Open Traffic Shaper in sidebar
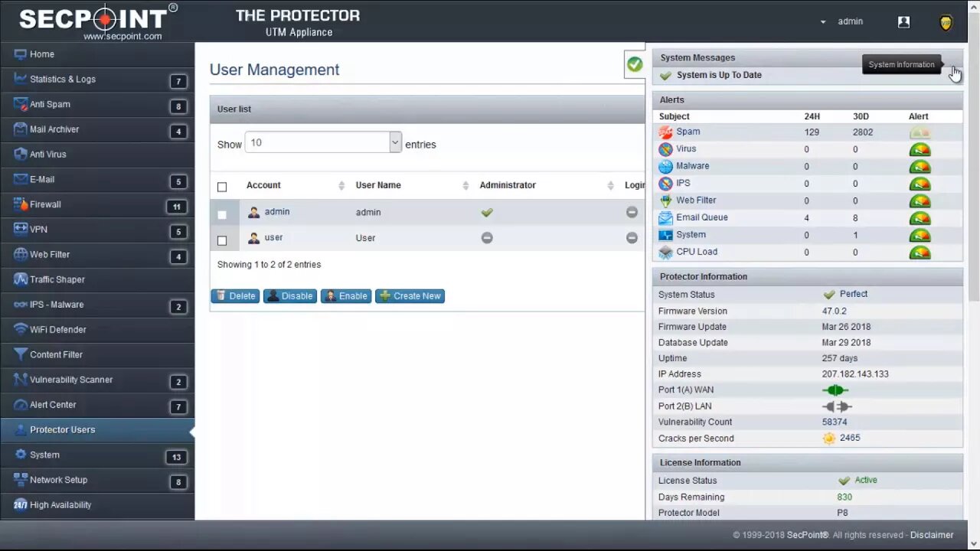Image resolution: width=980 pixels, height=551 pixels. [x=97, y=280]
